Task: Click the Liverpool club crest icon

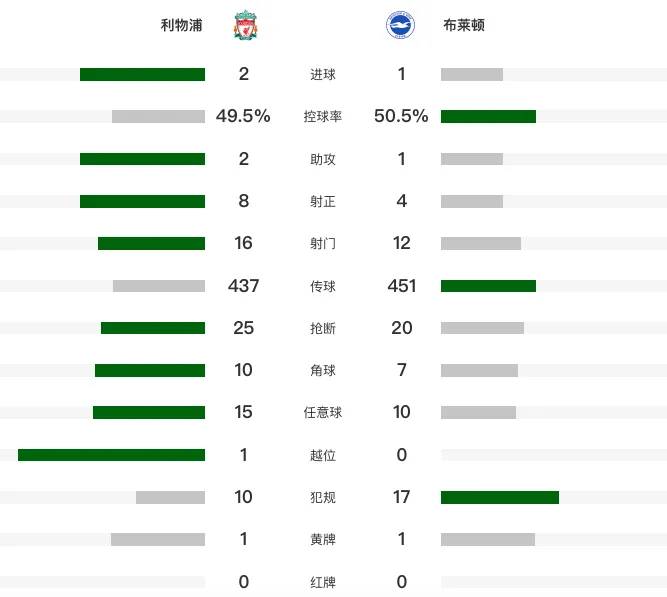Action: pyautogui.click(x=245, y=25)
